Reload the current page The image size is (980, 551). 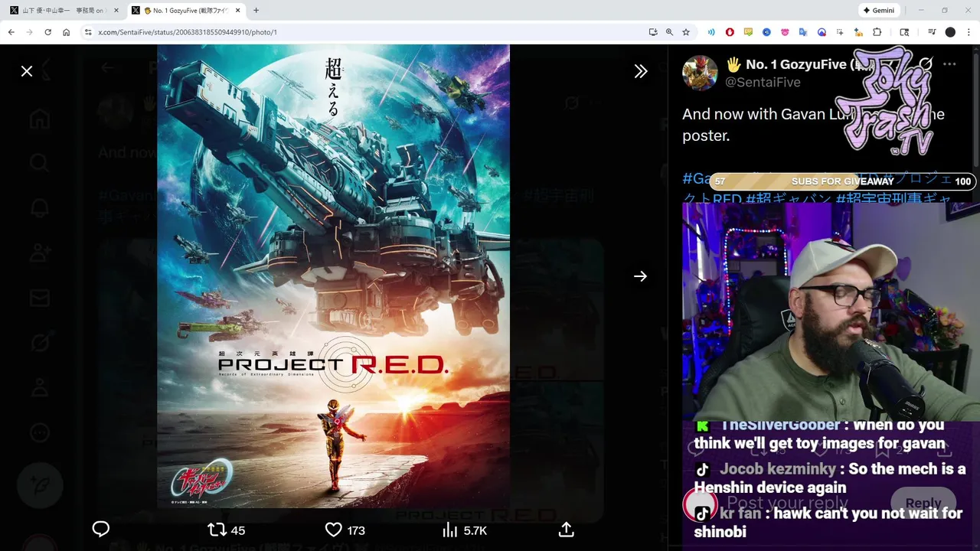coord(48,32)
